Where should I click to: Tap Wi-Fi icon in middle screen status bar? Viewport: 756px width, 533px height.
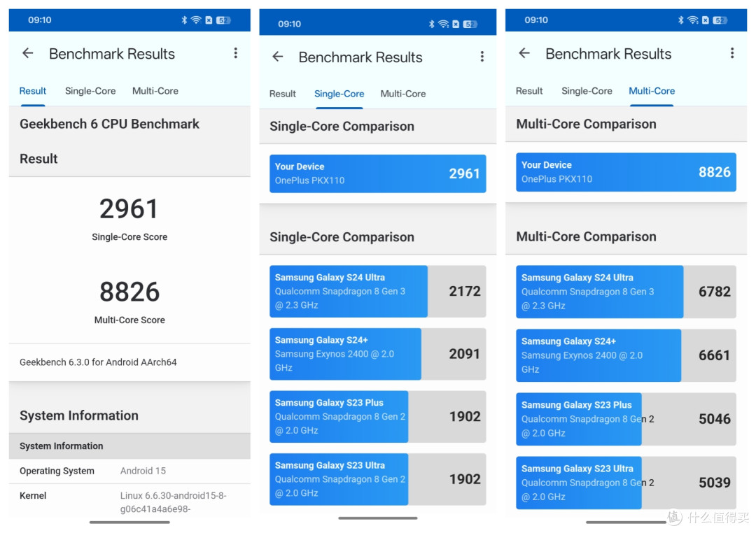(x=443, y=24)
